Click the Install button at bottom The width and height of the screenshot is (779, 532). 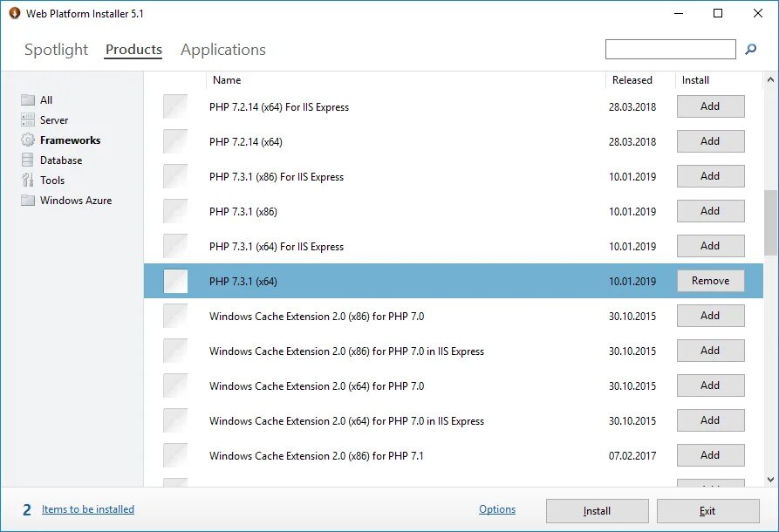pyautogui.click(x=598, y=511)
